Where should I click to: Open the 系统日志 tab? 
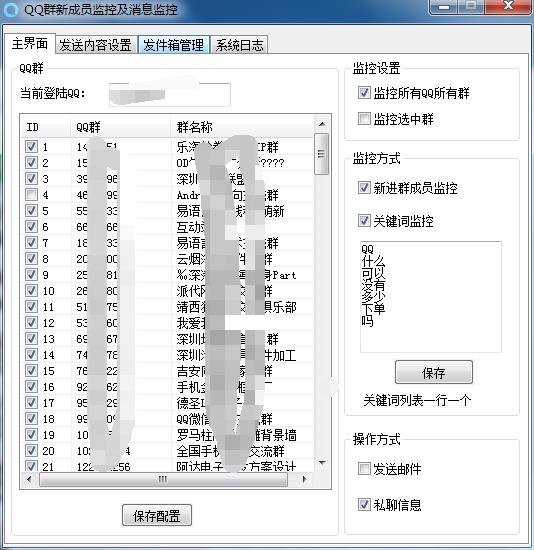239,45
